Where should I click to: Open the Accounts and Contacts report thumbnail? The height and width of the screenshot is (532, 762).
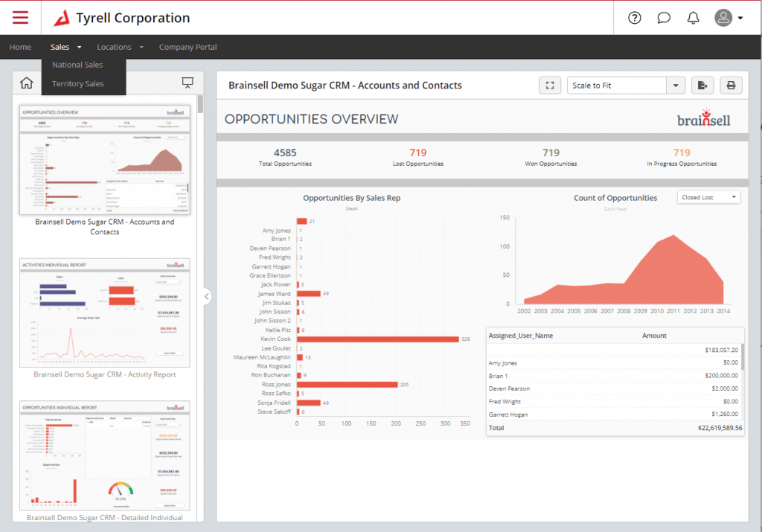pyautogui.click(x=105, y=160)
